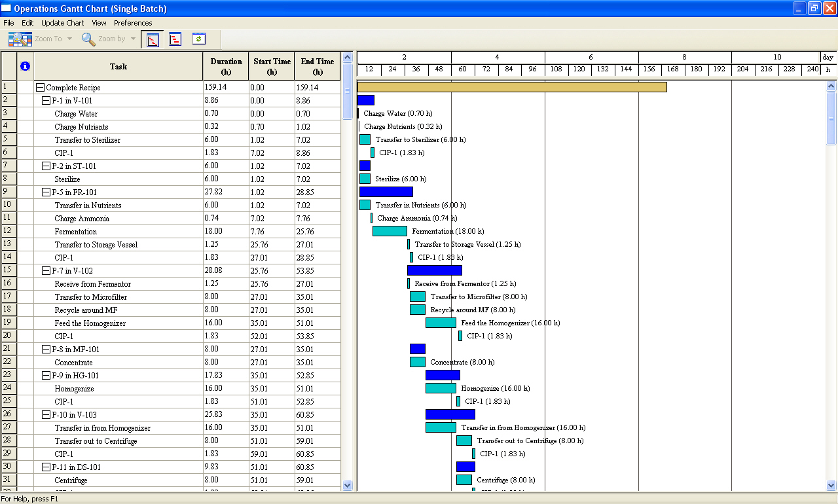This screenshot has width=838, height=504.
Task: Open the File menu
Action: tap(9, 23)
